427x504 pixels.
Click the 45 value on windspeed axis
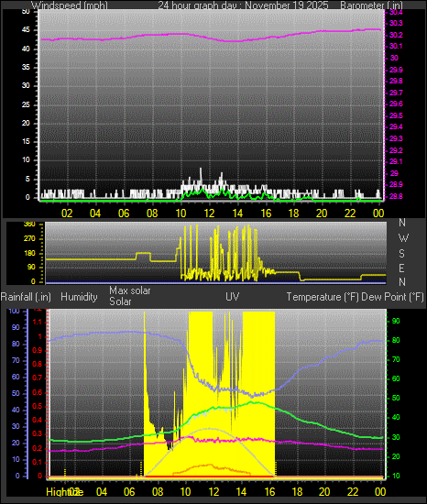pyautogui.click(x=26, y=30)
